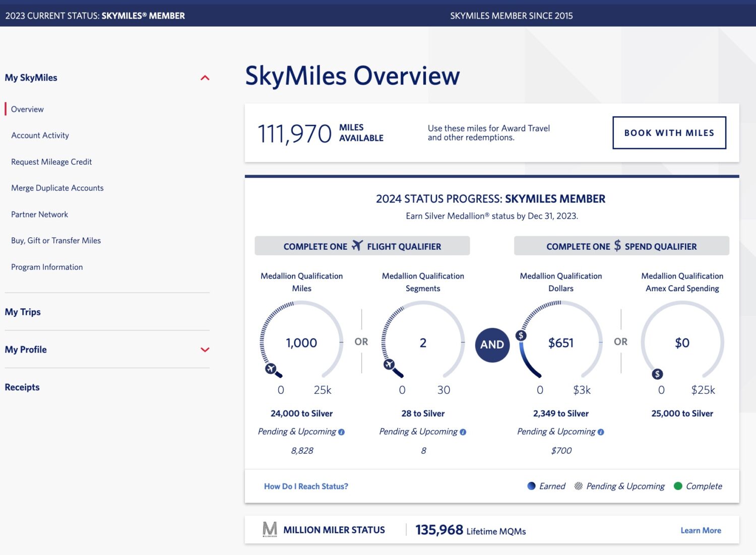756x555 pixels.
Task: Switch to the Account Activity page
Action: (40, 135)
